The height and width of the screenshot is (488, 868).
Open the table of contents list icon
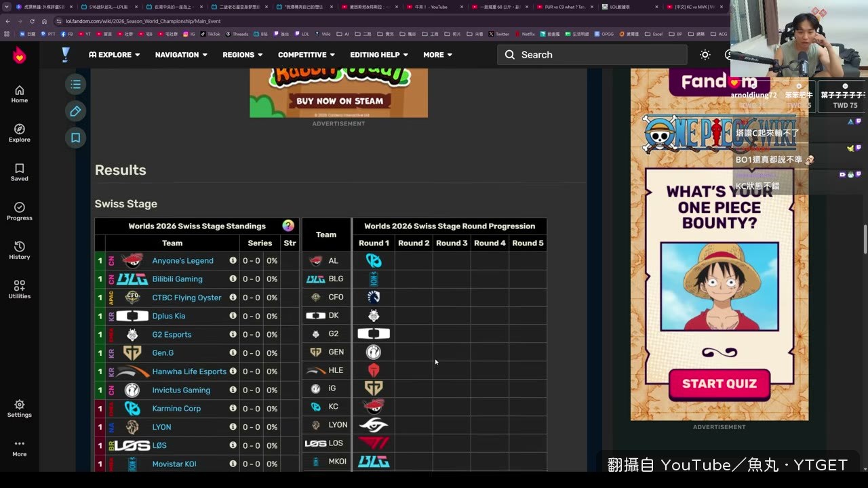pyautogui.click(x=75, y=84)
